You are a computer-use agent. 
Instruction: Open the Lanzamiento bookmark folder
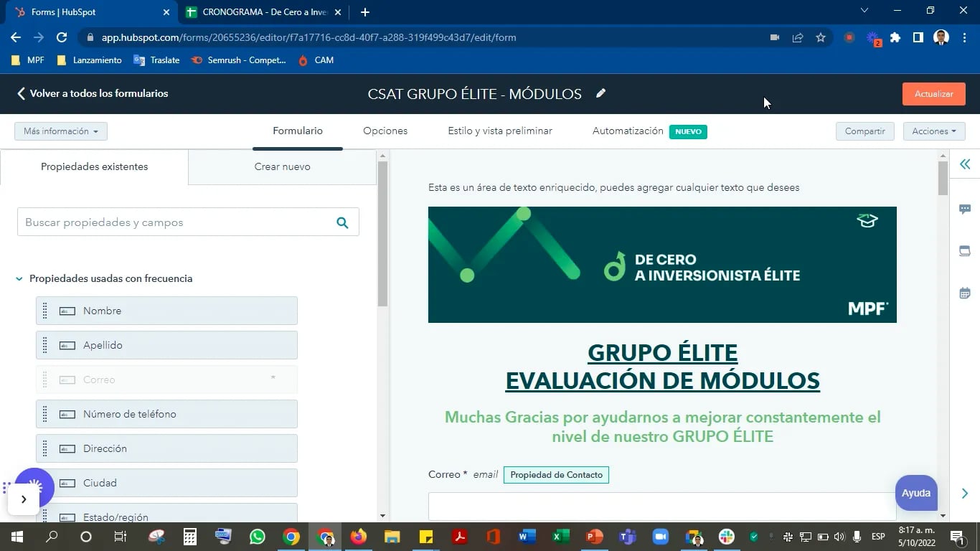pos(90,60)
